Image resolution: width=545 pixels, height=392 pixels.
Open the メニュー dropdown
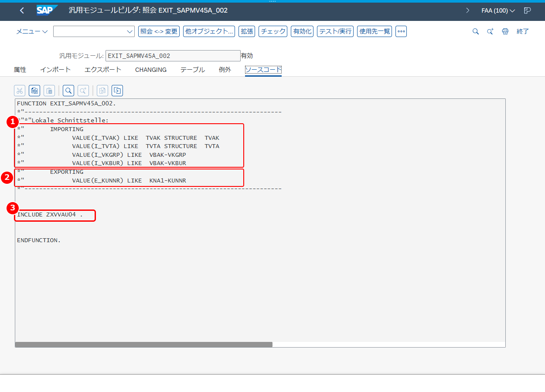click(32, 31)
